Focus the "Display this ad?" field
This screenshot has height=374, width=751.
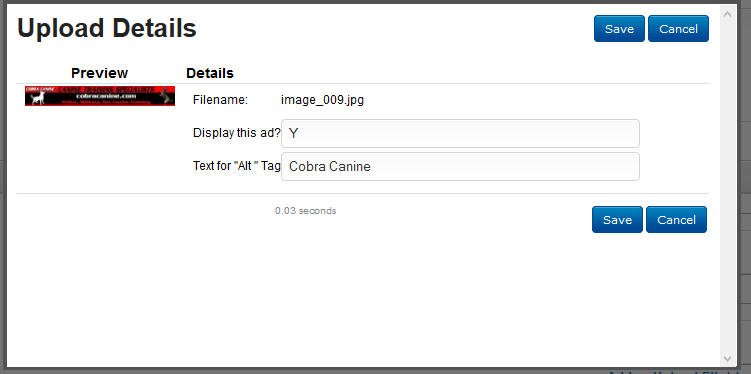[460, 134]
